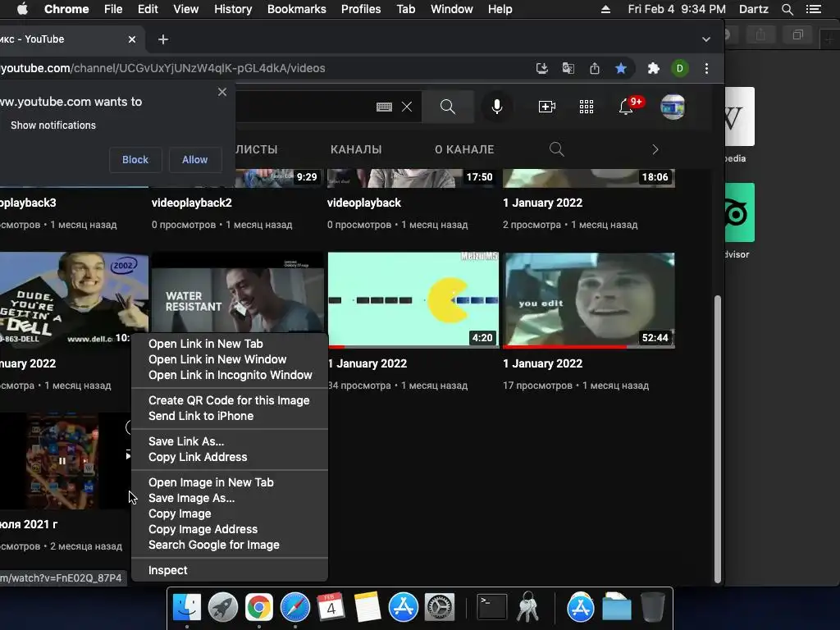Click the channel search magnifier icon
Image resolution: width=840 pixels, height=630 pixels.
557,149
